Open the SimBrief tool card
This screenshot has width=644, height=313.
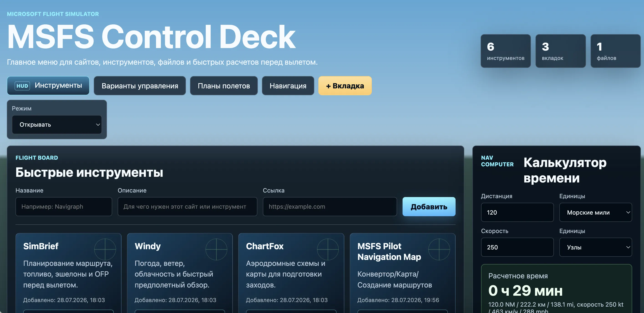pyautogui.click(x=68, y=273)
